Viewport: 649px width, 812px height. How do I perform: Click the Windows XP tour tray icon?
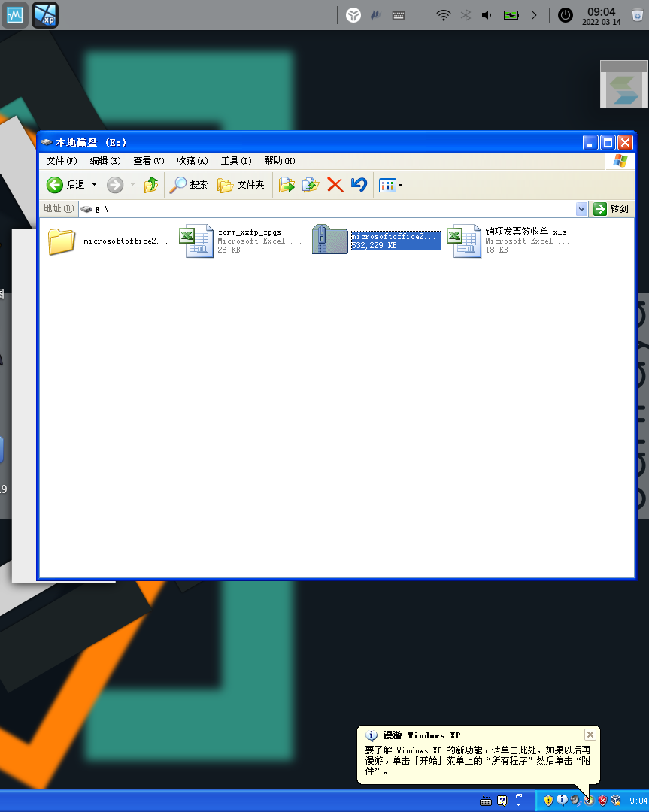point(589,801)
